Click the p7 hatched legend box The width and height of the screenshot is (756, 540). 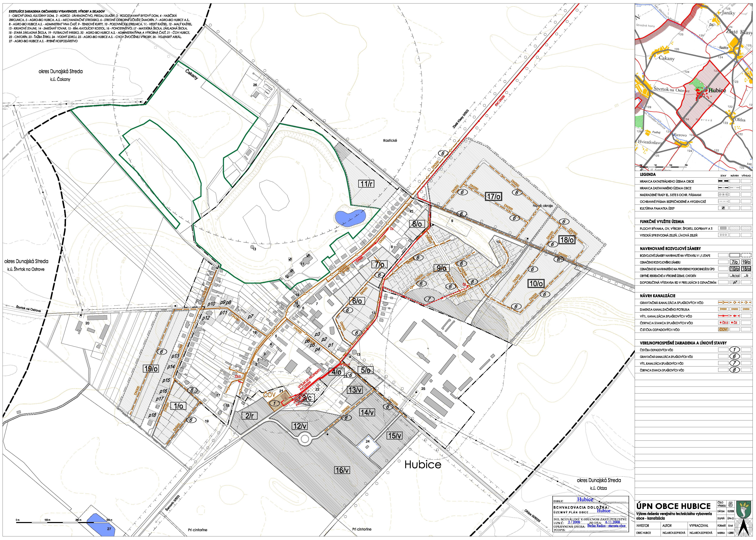(x=734, y=282)
